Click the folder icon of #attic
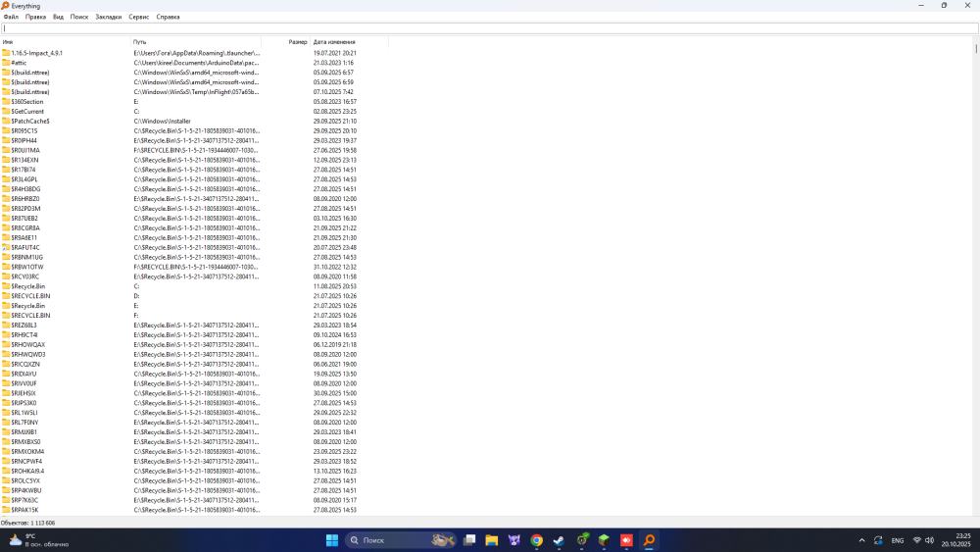The width and height of the screenshot is (980, 552). tap(6, 63)
